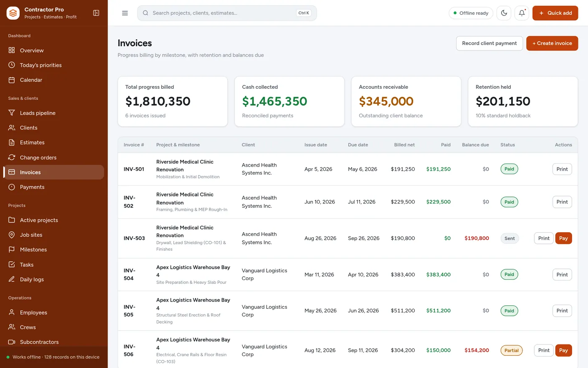Print invoice INV-501
The image size is (588, 368).
[x=562, y=169]
